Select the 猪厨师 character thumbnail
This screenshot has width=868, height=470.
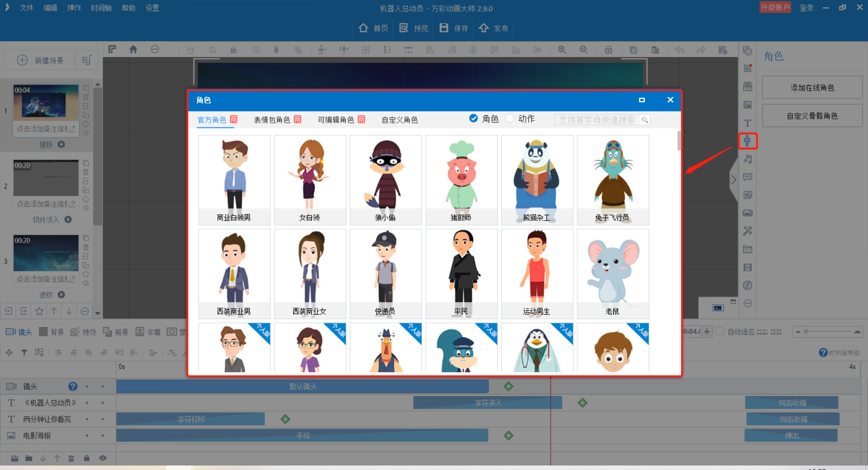point(461,180)
